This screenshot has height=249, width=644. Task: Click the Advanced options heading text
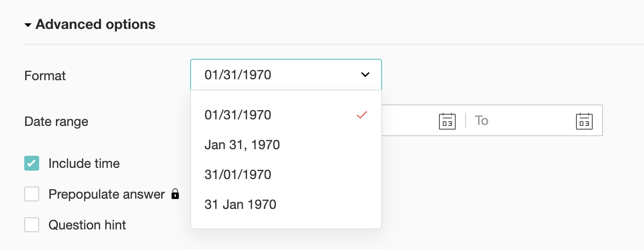[96, 24]
